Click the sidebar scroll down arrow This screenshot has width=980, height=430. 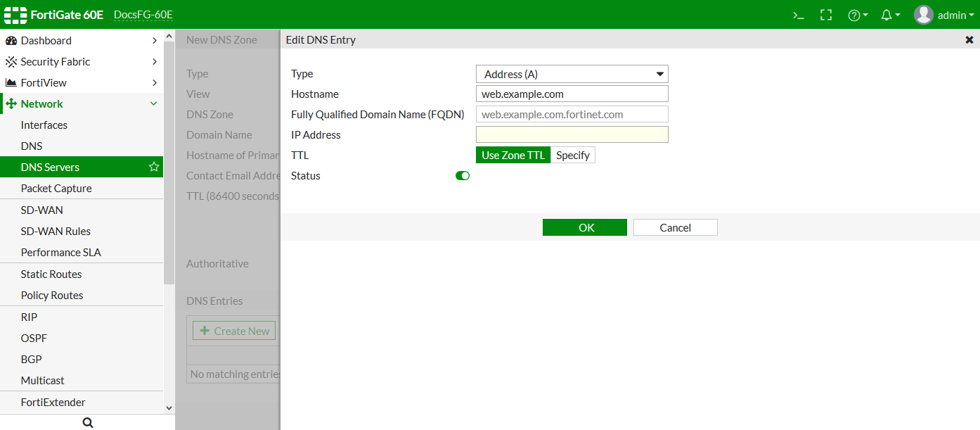point(169,407)
